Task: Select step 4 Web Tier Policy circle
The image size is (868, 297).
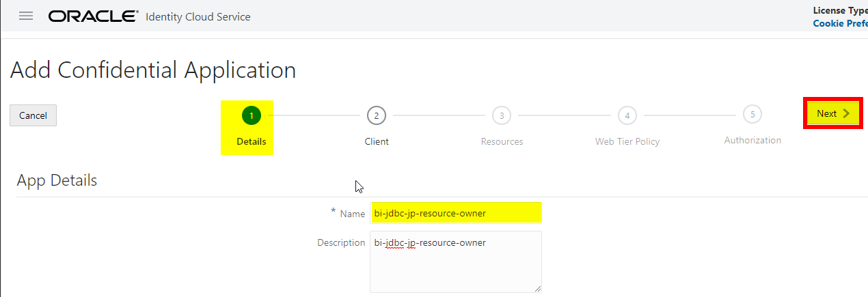Action: 627,115
